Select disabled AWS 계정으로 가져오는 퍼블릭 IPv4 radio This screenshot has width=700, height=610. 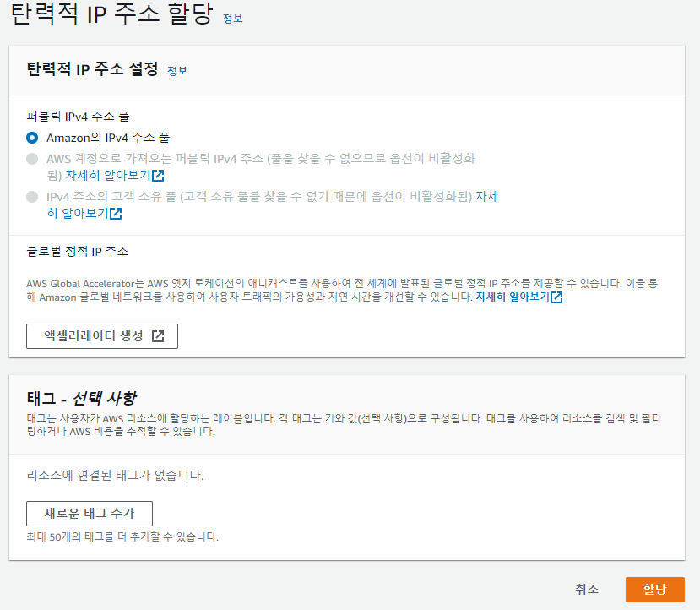coord(32,159)
